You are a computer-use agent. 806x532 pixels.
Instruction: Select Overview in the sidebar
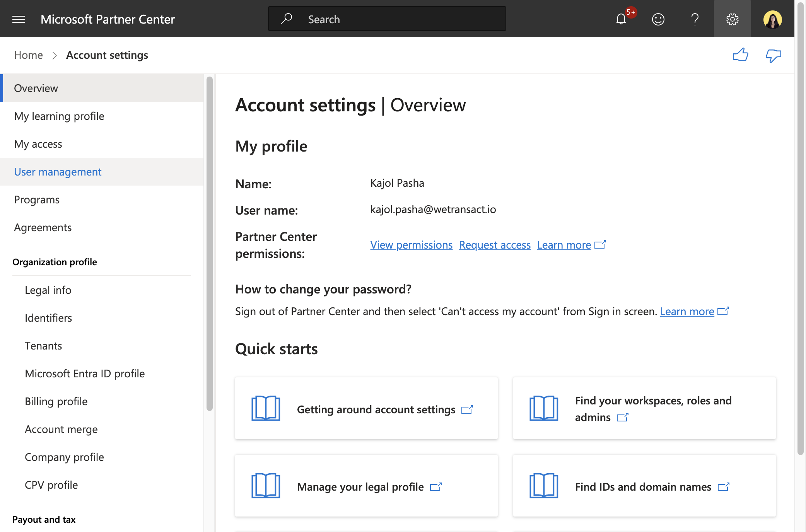pos(102,88)
